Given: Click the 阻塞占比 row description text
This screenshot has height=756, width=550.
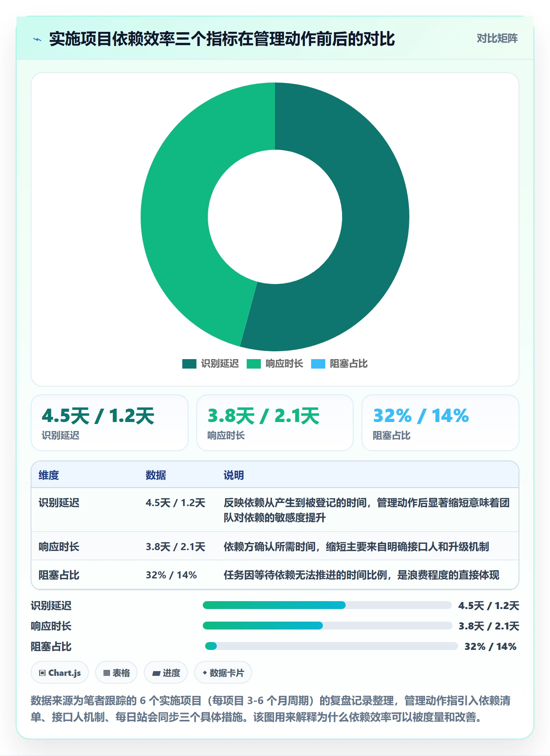Looking at the screenshot, I should pyautogui.click(x=361, y=575).
